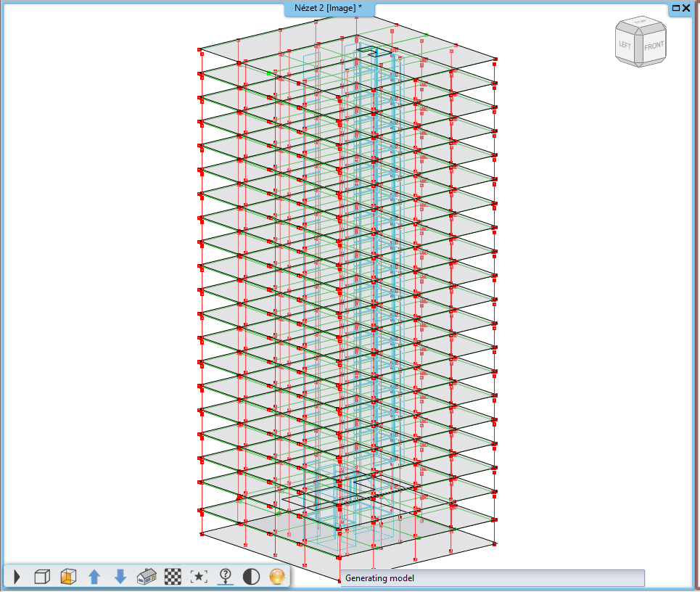Click the Generating model status bar
Screen dimensions: 700x592
[493, 578]
